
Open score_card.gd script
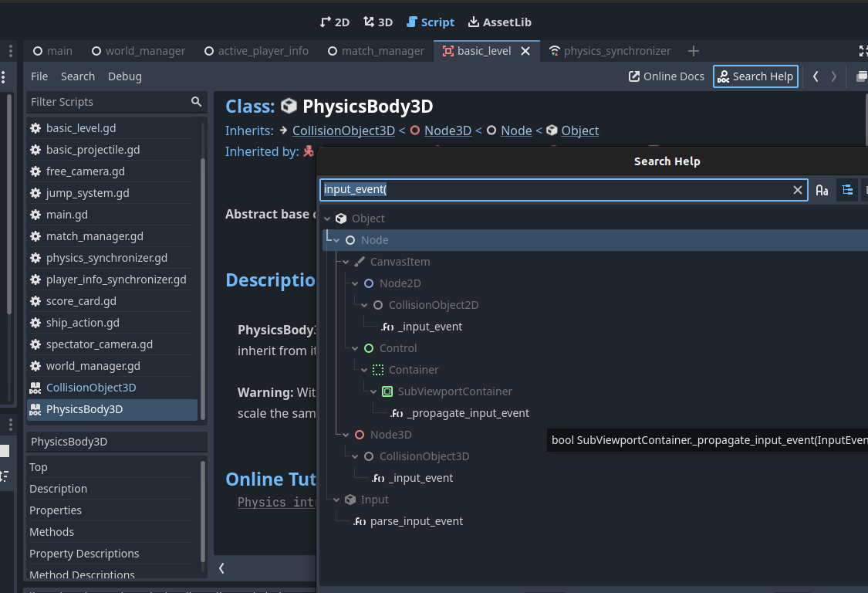tap(113, 301)
